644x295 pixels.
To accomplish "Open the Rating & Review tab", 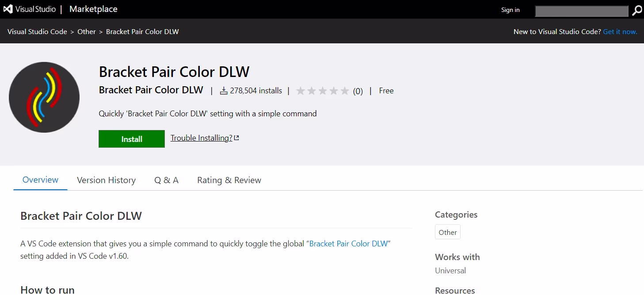I will pyautogui.click(x=229, y=180).
